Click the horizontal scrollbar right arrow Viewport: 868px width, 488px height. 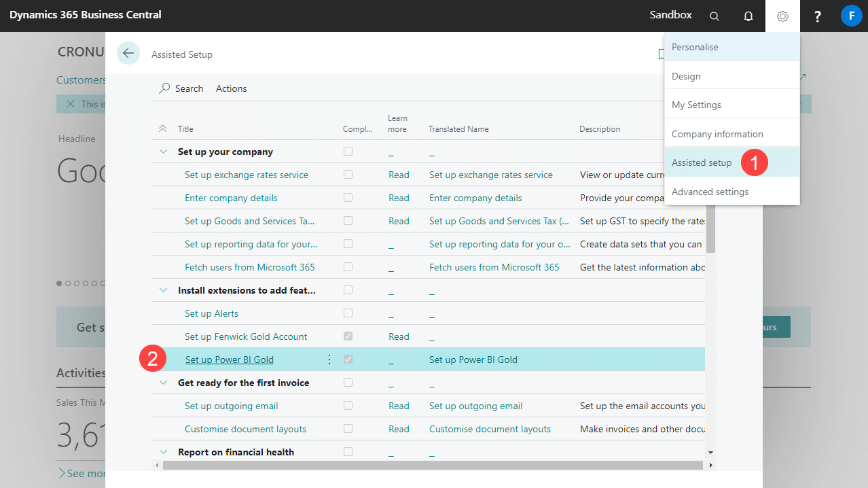[x=710, y=466]
